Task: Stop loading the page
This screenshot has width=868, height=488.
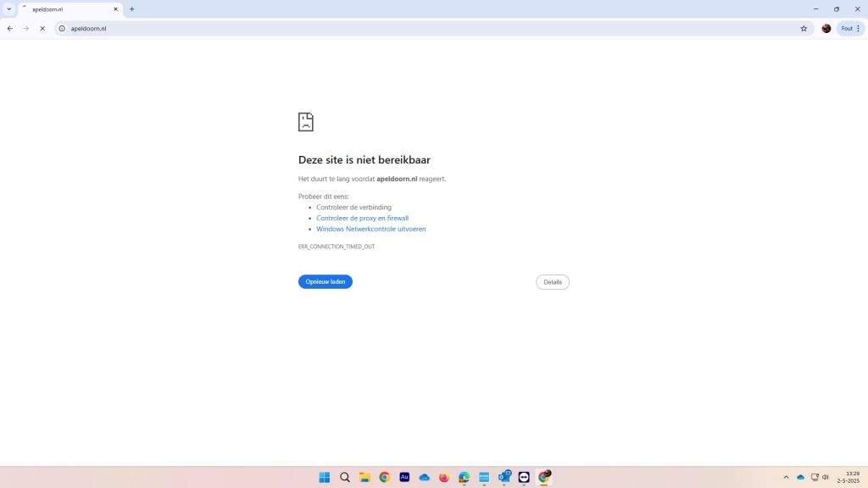Action: 42,28
